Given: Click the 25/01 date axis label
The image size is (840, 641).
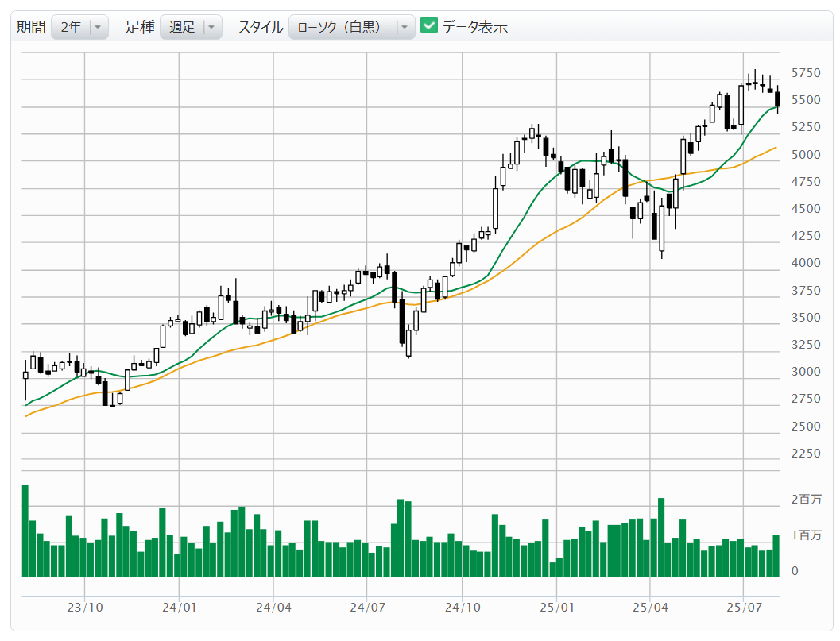Looking at the screenshot, I should [556, 608].
